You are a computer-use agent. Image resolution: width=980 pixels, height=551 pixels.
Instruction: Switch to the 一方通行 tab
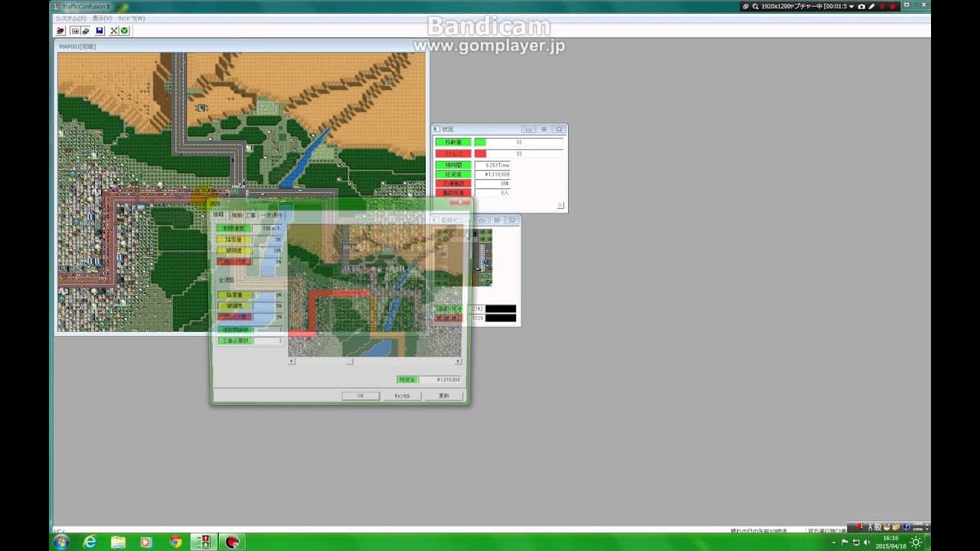tap(272, 216)
